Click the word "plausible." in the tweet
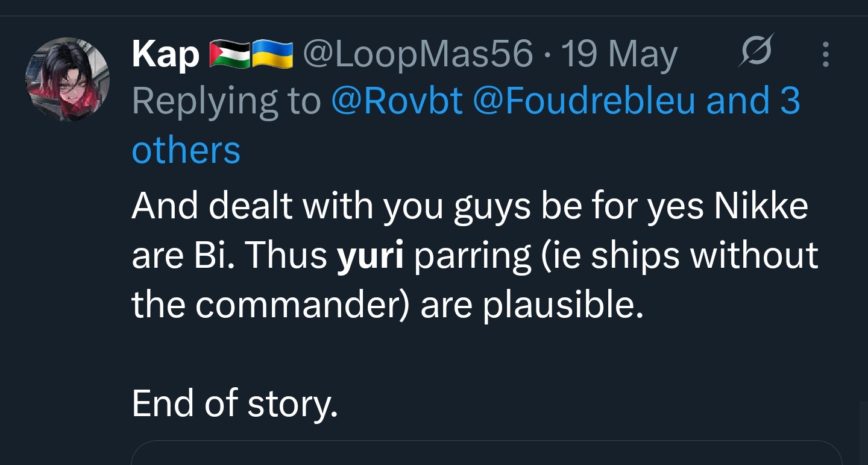The width and height of the screenshot is (868, 465). click(x=563, y=305)
